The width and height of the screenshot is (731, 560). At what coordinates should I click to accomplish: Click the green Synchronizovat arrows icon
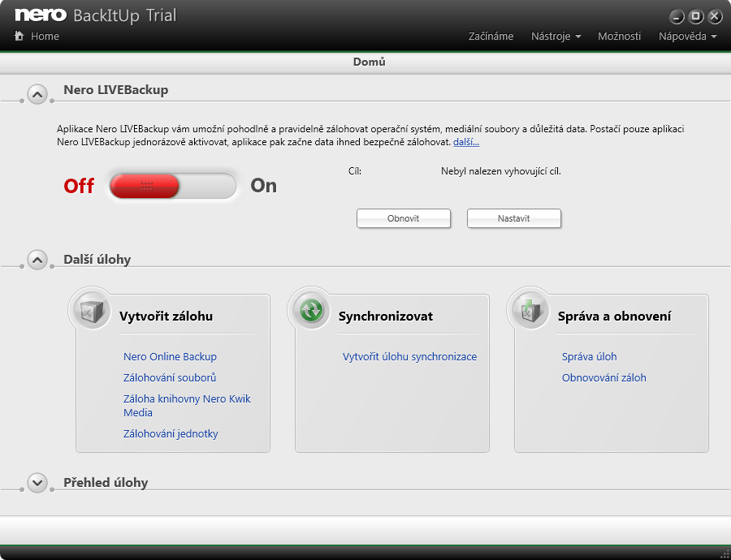coord(311,309)
